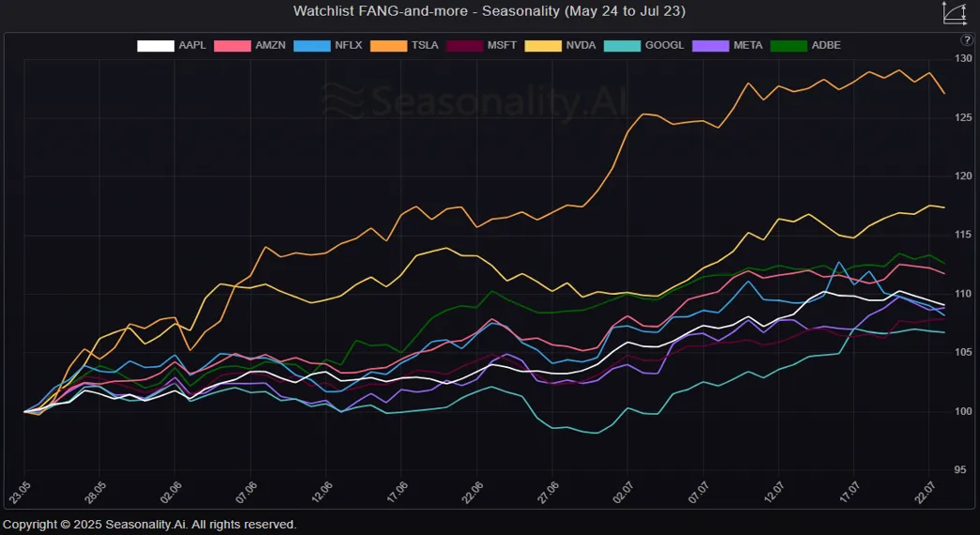Hide the NVDA line using its legend label
The height and width of the screenshot is (535, 980).
point(580,46)
